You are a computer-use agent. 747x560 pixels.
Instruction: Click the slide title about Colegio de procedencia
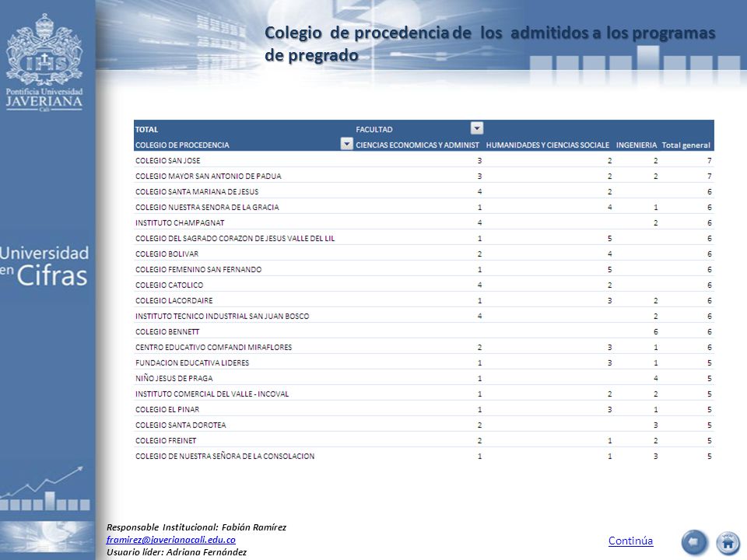(489, 44)
